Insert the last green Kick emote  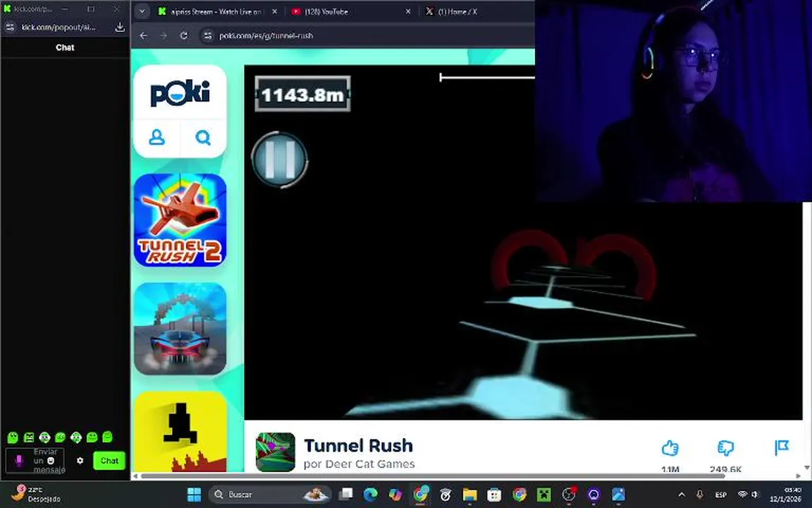coord(108,437)
